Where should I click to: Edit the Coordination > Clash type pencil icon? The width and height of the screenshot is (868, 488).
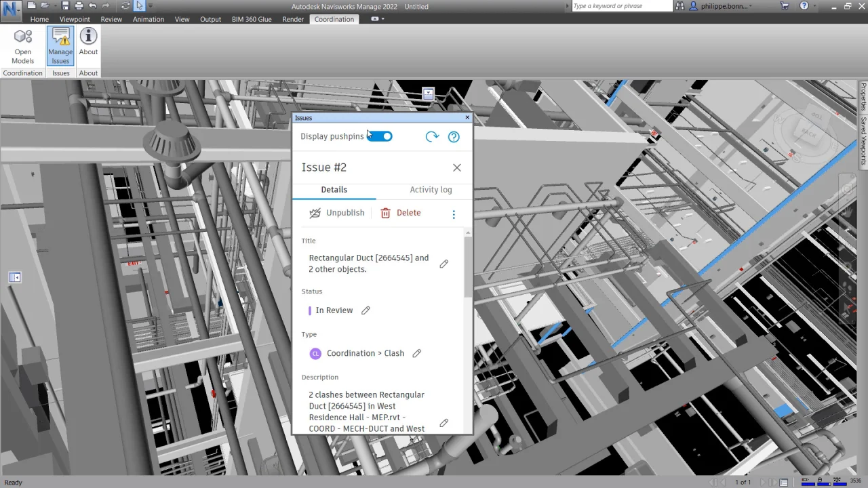coord(417,353)
